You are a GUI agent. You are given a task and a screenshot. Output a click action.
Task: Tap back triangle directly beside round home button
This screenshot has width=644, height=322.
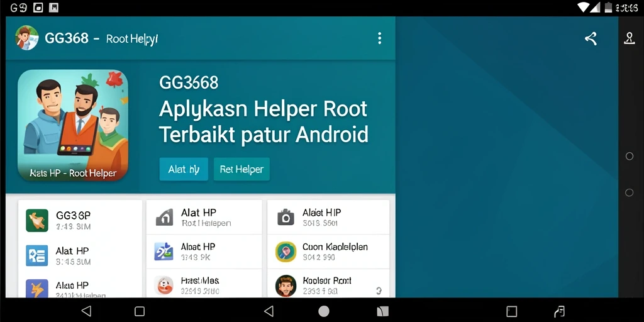[269, 311]
